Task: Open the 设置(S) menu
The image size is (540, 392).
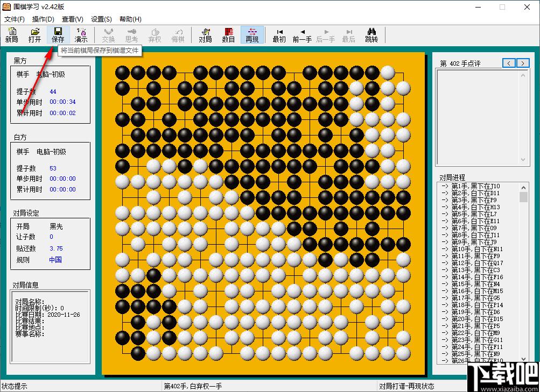Action: (101, 19)
